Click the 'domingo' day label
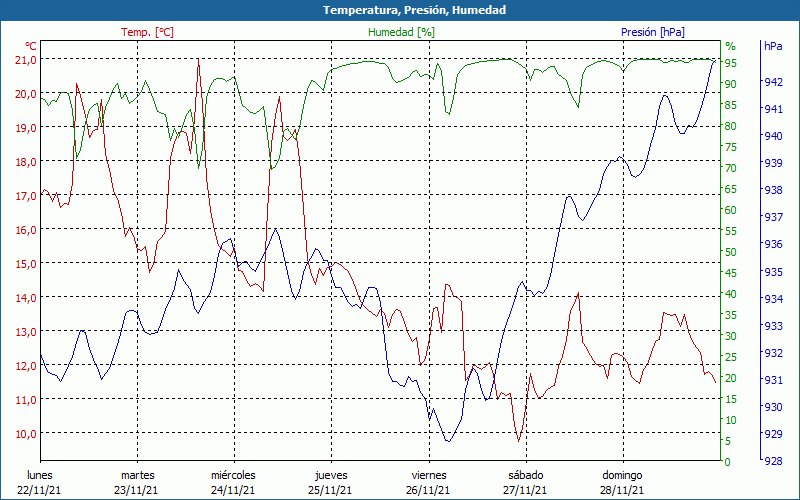 pyautogui.click(x=622, y=475)
